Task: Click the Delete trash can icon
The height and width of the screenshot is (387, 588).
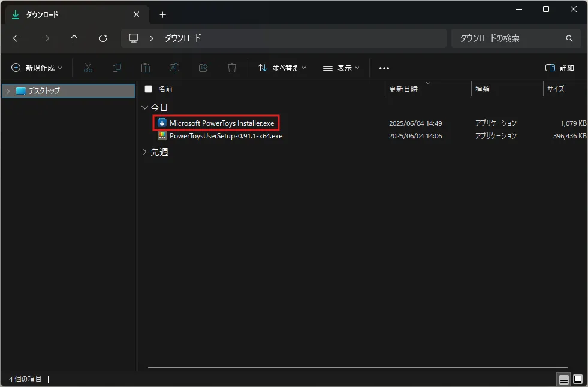Action: point(232,68)
